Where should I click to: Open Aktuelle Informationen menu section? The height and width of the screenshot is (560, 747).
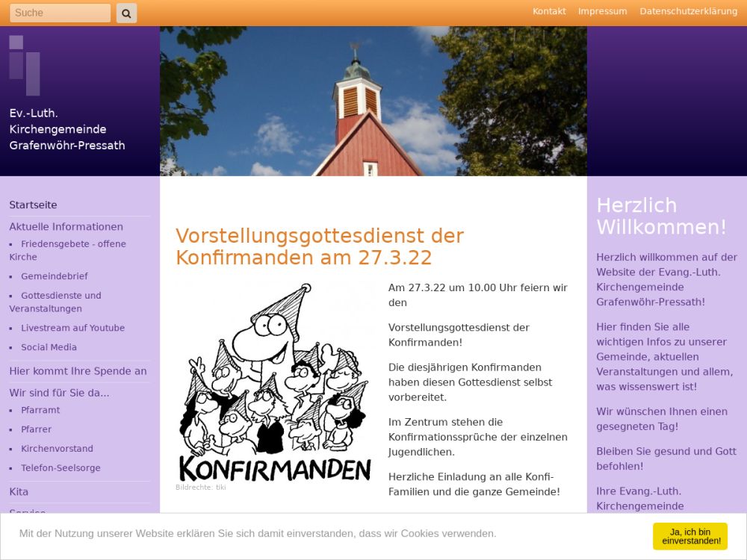click(66, 226)
